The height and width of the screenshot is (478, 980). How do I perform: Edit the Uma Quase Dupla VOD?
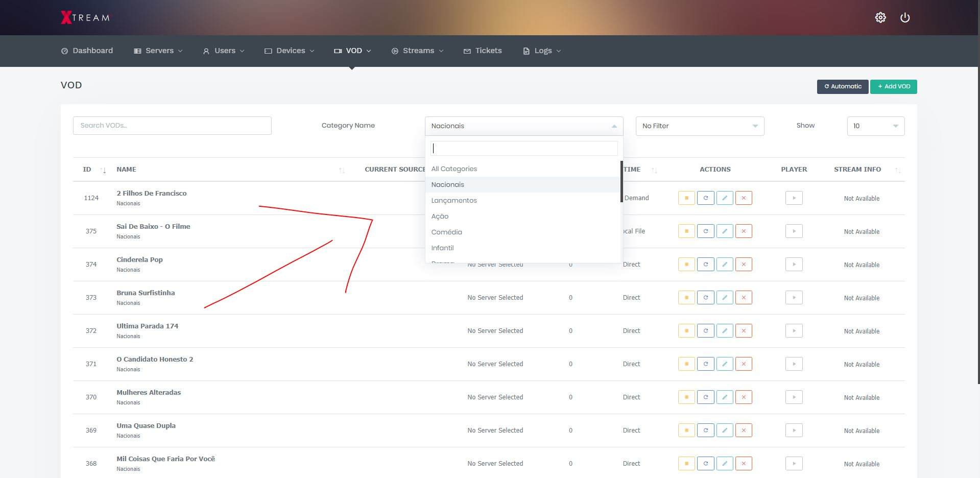(725, 431)
